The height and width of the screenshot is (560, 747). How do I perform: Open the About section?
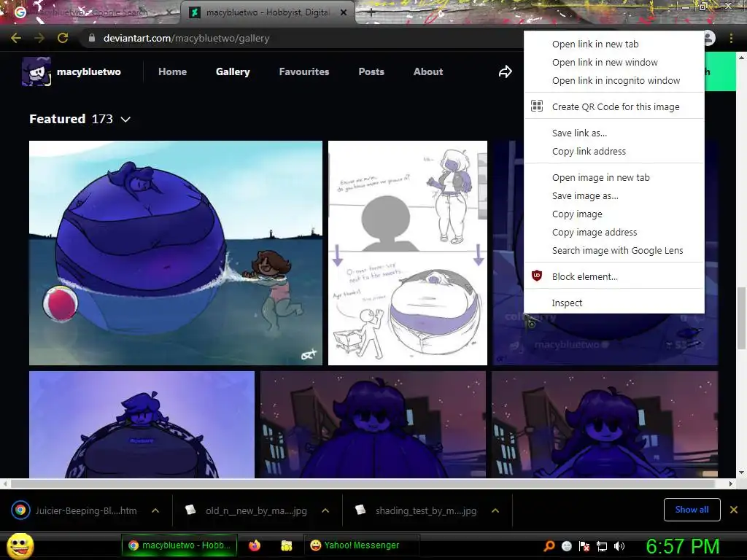(x=427, y=71)
